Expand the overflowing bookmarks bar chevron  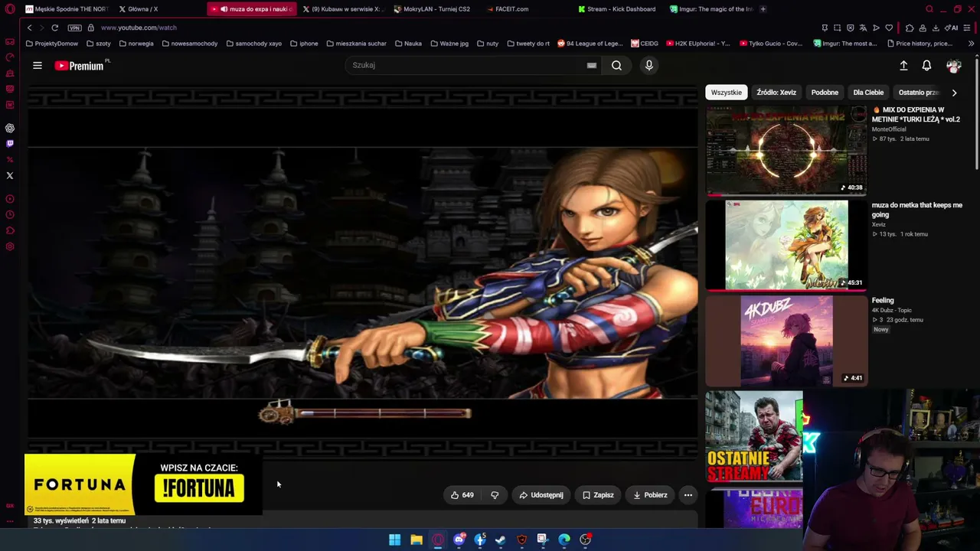click(971, 44)
